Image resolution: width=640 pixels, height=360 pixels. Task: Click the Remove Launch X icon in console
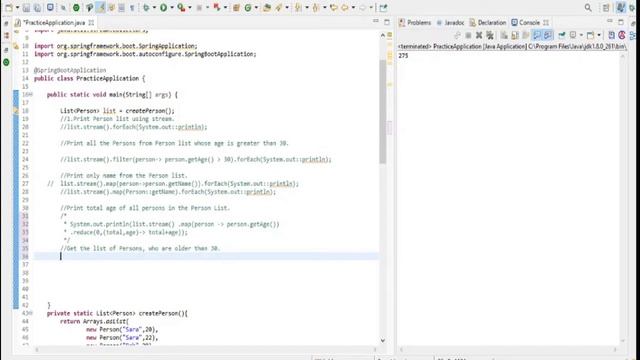coord(479,36)
